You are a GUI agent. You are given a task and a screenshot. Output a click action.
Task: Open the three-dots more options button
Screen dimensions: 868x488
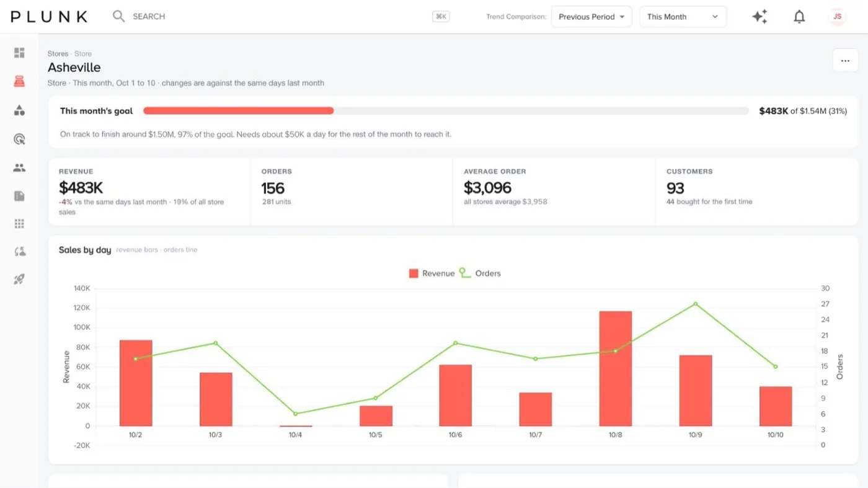(x=845, y=61)
